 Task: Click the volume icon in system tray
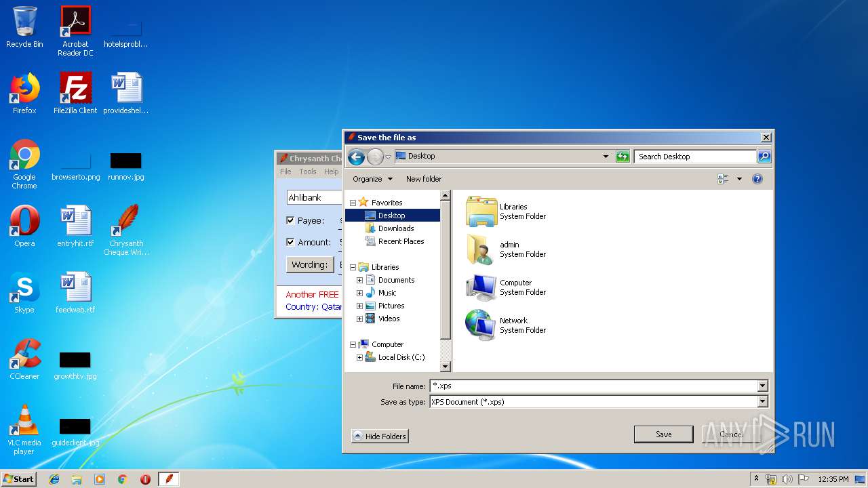787,479
